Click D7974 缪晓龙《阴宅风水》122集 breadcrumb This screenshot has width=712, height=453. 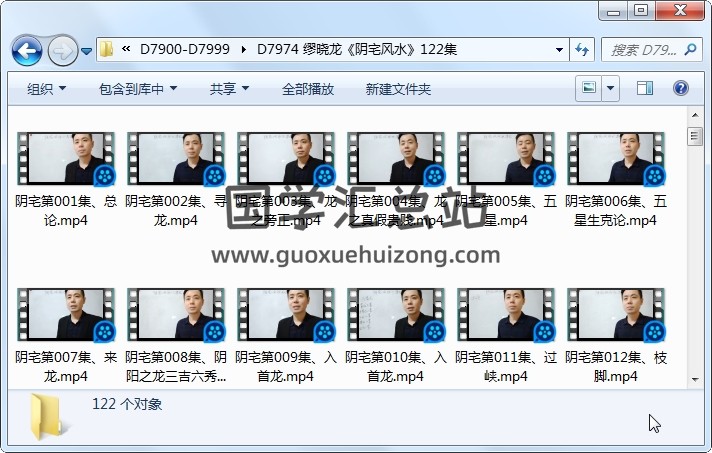pos(357,49)
